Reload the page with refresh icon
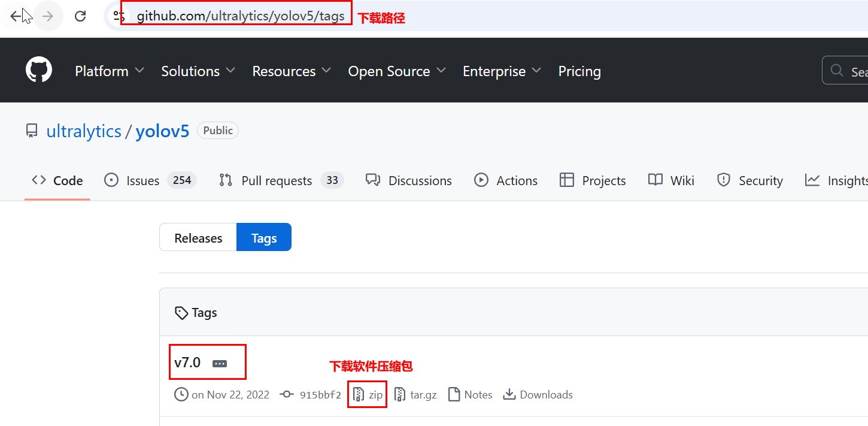This screenshot has height=426, width=868. pyautogui.click(x=80, y=16)
